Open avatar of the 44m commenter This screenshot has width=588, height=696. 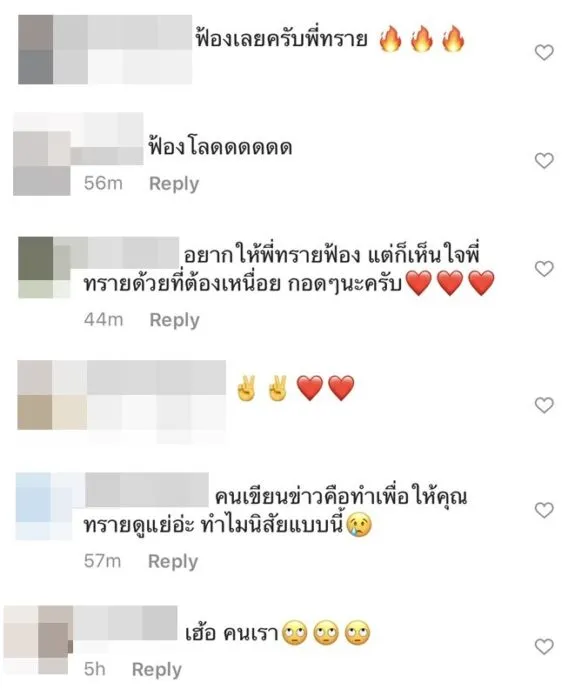coord(44,267)
